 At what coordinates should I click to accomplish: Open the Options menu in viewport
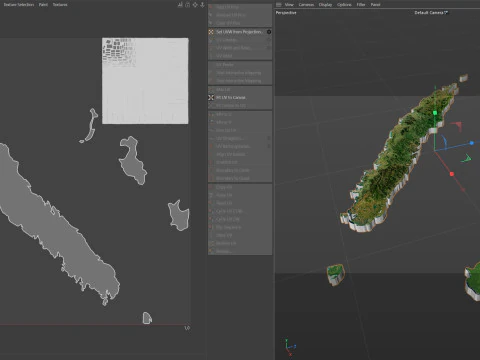[x=344, y=5]
